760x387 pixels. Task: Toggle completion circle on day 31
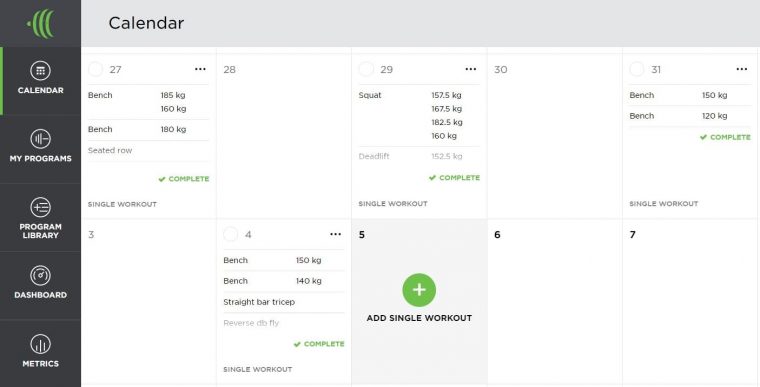[637, 69]
